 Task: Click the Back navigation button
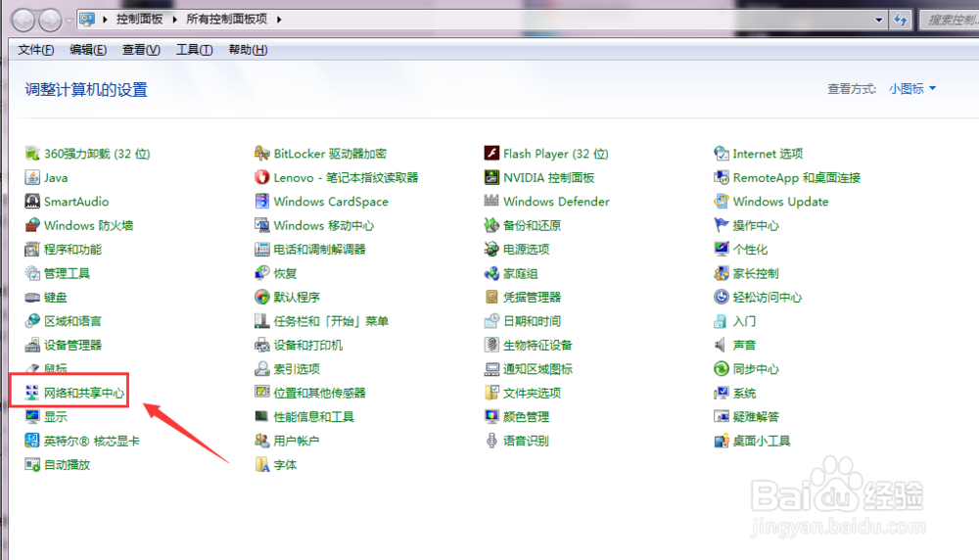point(23,20)
